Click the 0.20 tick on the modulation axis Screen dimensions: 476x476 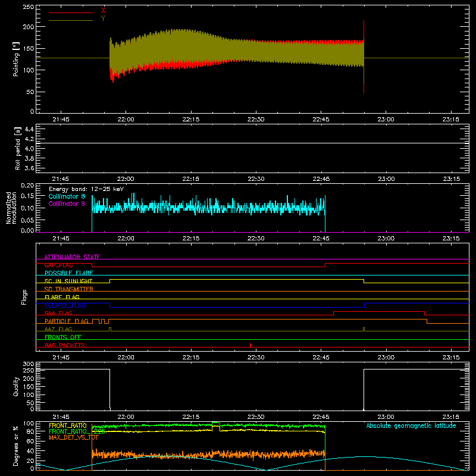(x=28, y=186)
